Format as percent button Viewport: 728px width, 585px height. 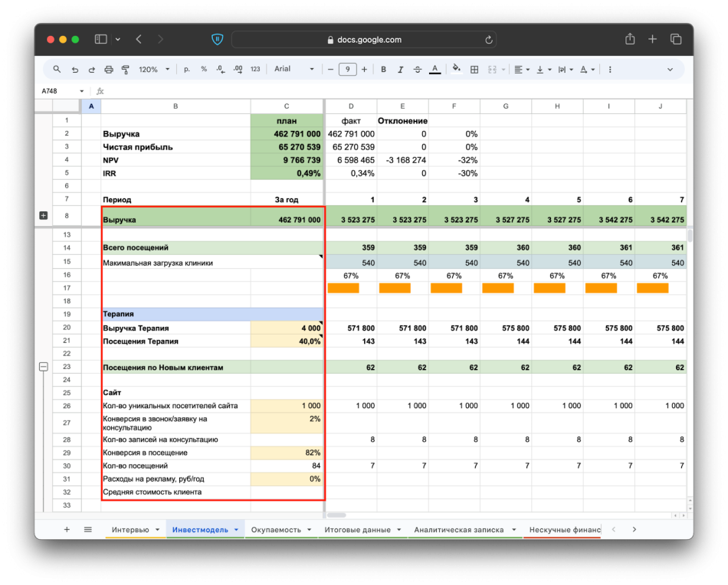click(204, 69)
